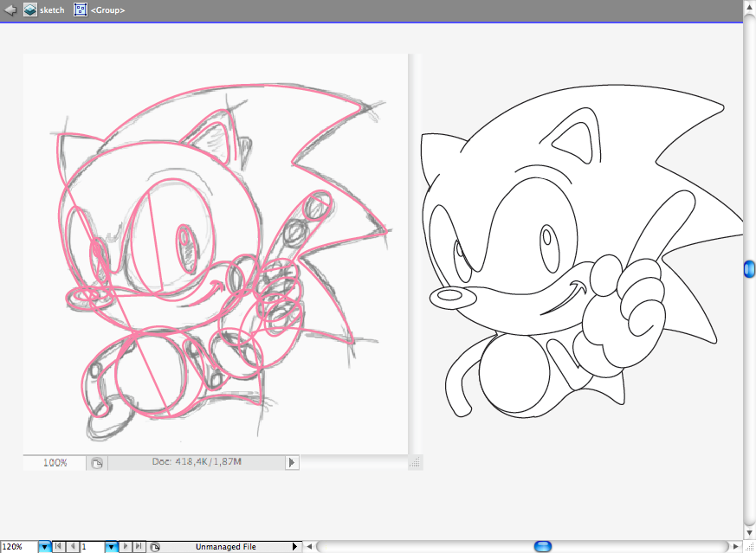
Task: Click the artboard number field showing 1
Action: coord(93,547)
